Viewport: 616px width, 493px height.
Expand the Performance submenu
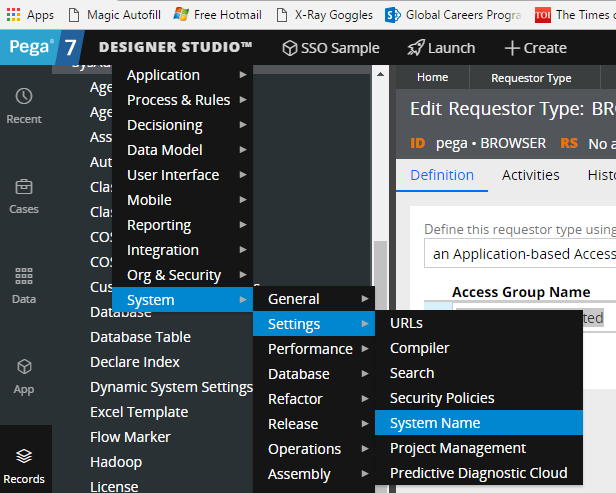pyautogui.click(x=314, y=349)
